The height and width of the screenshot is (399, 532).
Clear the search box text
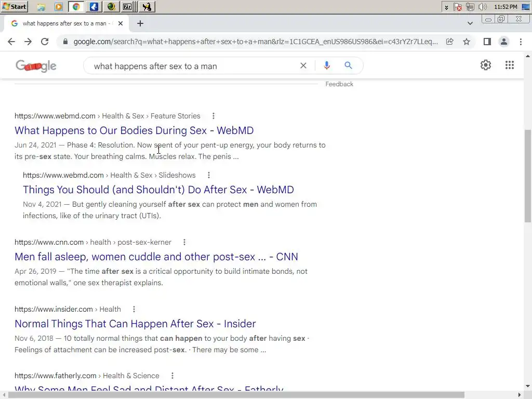click(303, 65)
